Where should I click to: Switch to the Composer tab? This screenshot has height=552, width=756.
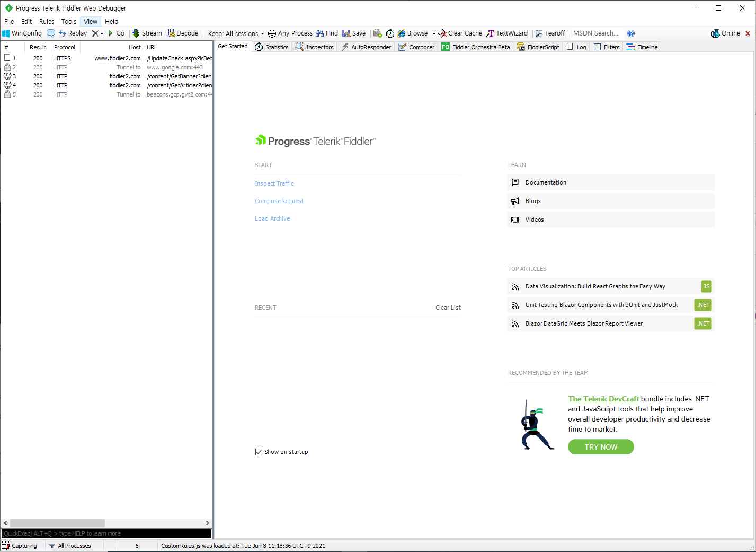416,47
